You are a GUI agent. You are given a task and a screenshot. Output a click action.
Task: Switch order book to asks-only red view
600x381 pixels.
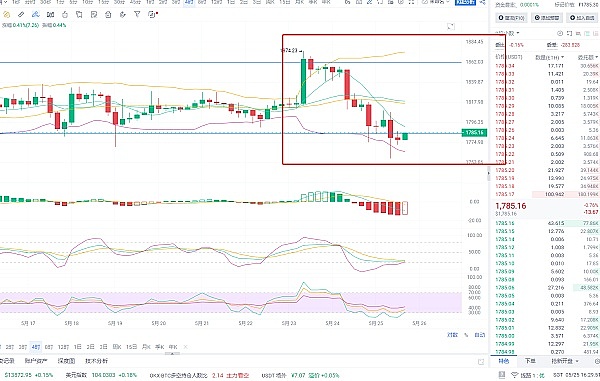(579, 33)
